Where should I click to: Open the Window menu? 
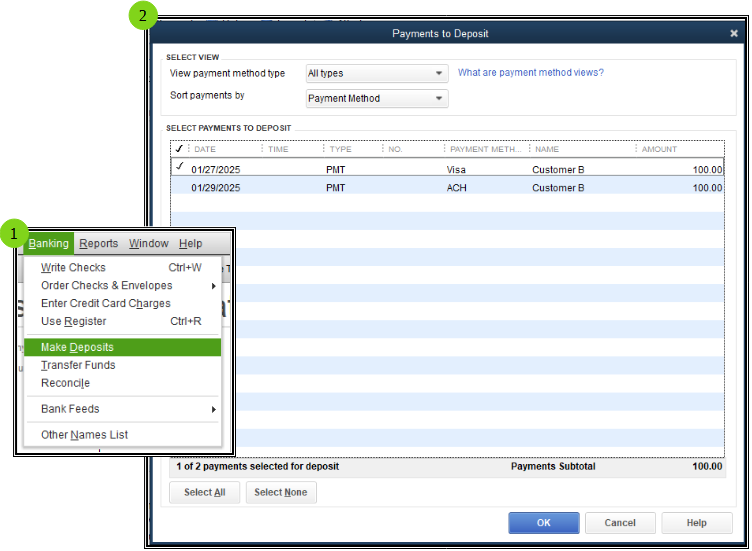(x=149, y=244)
